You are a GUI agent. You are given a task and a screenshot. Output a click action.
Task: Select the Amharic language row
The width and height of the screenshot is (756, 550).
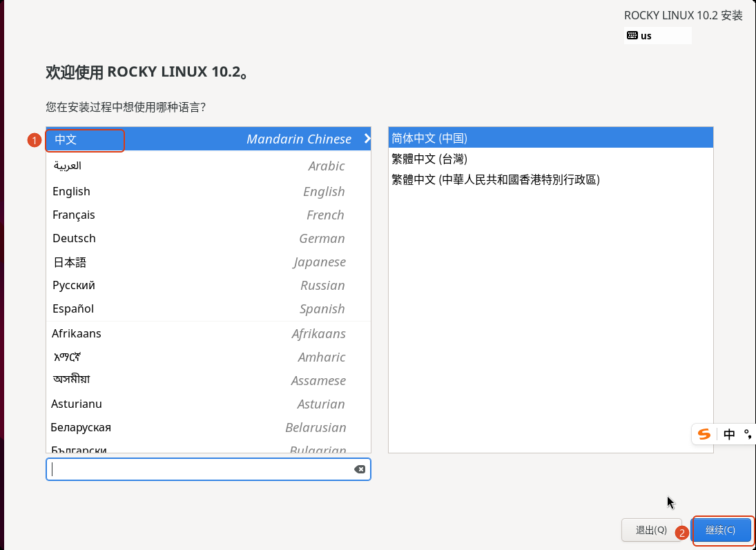click(209, 357)
